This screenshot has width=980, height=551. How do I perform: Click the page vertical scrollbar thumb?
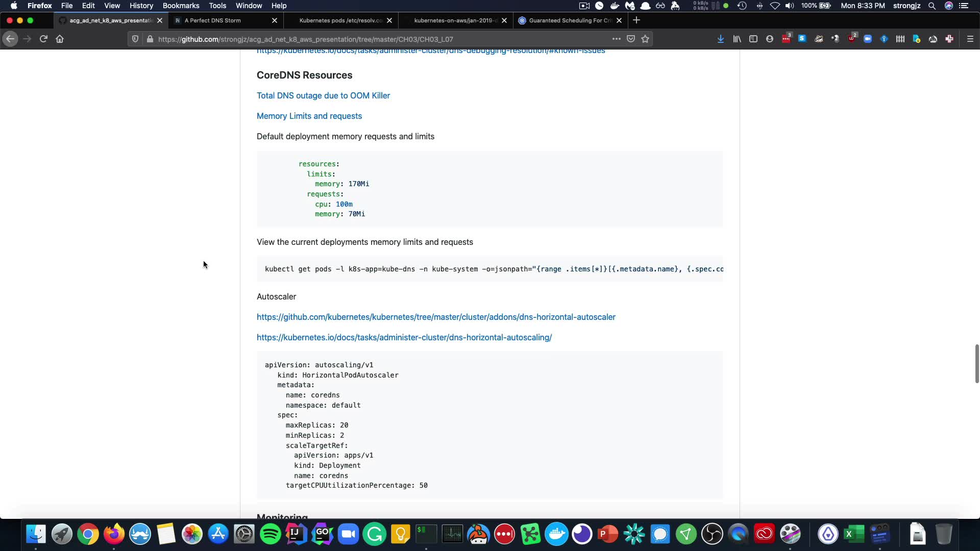click(976, 363)
